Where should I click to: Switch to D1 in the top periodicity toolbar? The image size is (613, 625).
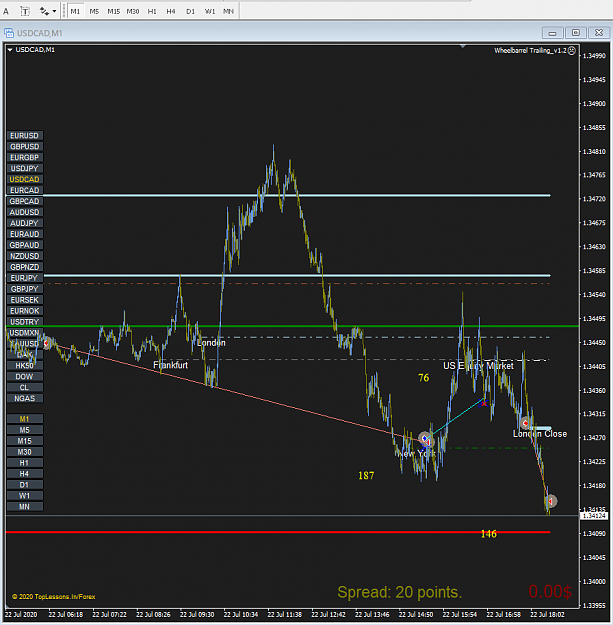191,11
